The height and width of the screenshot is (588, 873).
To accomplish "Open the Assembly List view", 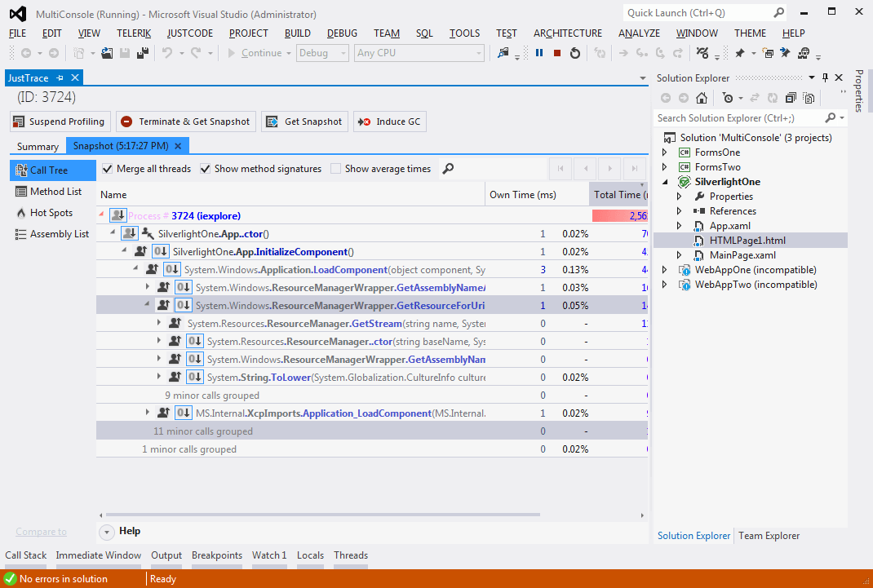I will (x=54, y=234).
